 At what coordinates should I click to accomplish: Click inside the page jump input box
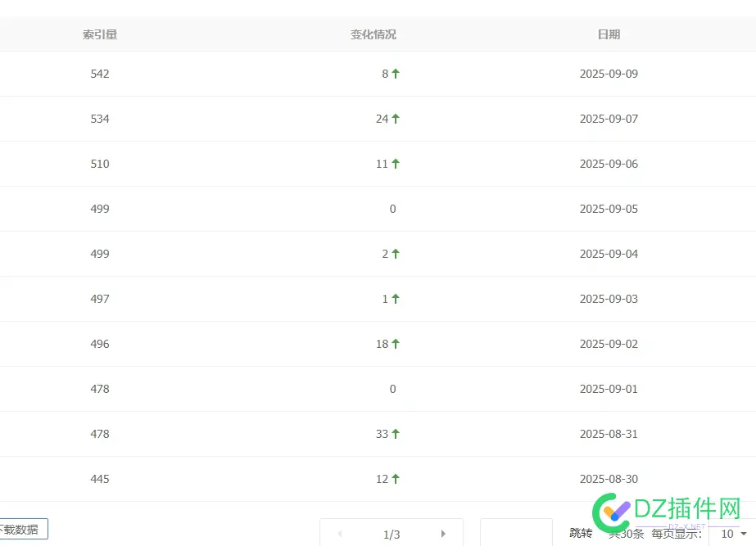pyautogui.click(x=516, y=533)
